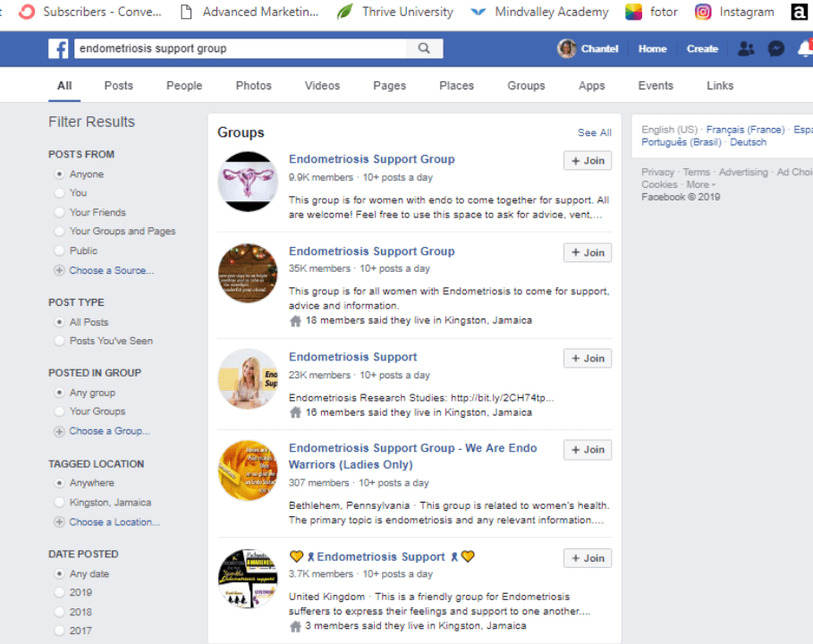Screen dimensions: 813x644
Task: Click the search magnifier button
Action: tap(424, 48)
